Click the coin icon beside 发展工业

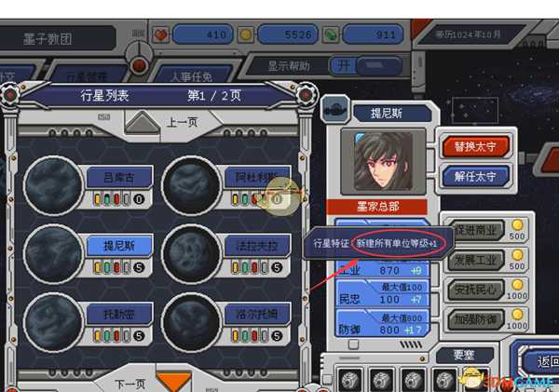click(x=517, y=255)
